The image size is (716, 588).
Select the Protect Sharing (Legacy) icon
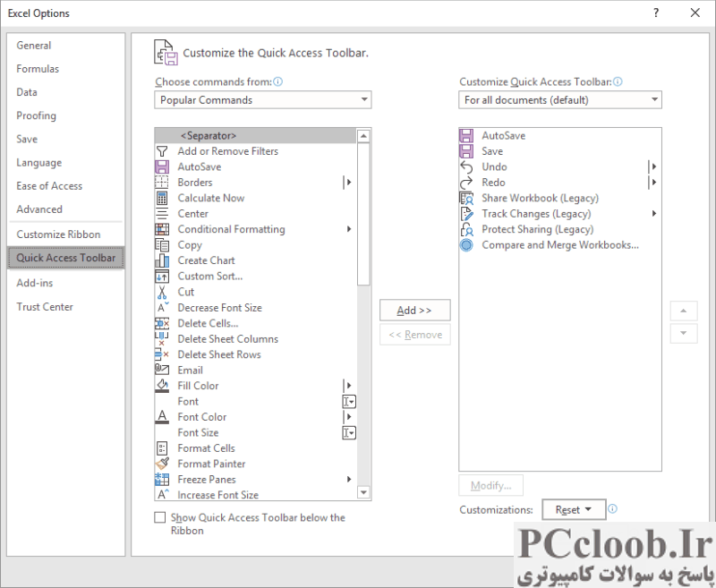pyautogui.click(x=466, y=229)
